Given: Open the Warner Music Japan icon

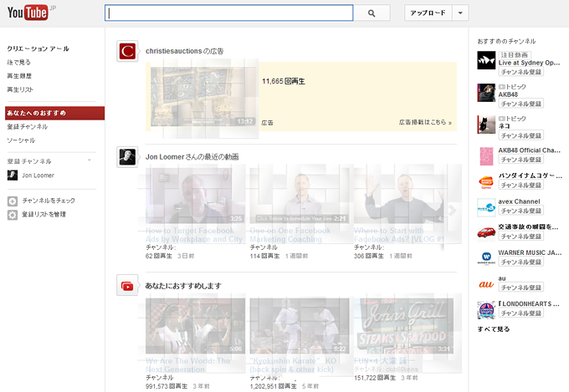Looking at the screenshot, I should pyautogui.click(x=486, y=258).
